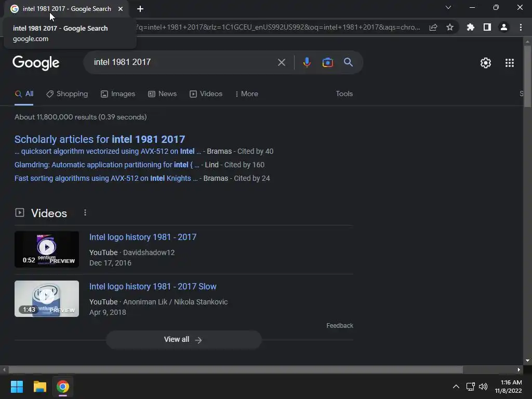This screenshot has height=399, width=532.
Task: Switch to Images results tab
Action: pos(118,94)
